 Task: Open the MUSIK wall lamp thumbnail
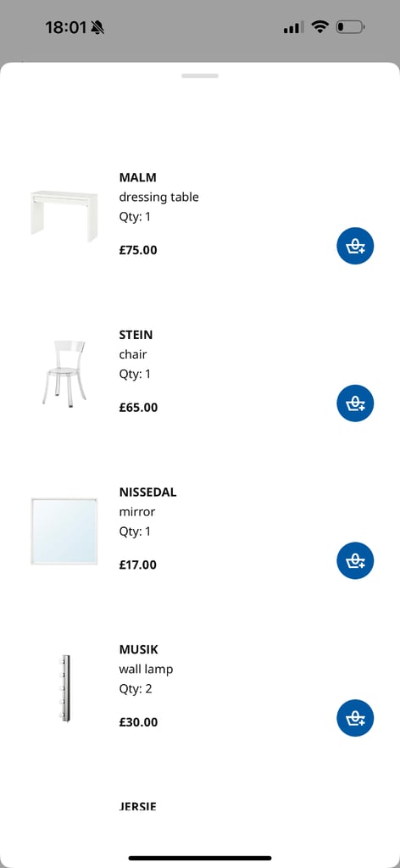tap(65, 688)
